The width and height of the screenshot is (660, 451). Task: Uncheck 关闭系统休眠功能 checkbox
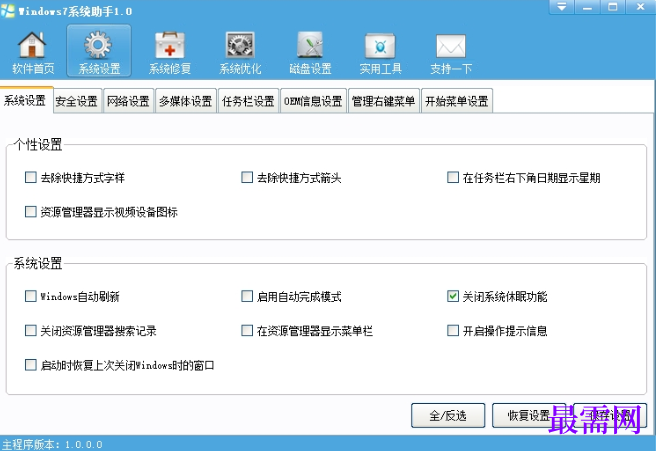[x=453, y=296]
